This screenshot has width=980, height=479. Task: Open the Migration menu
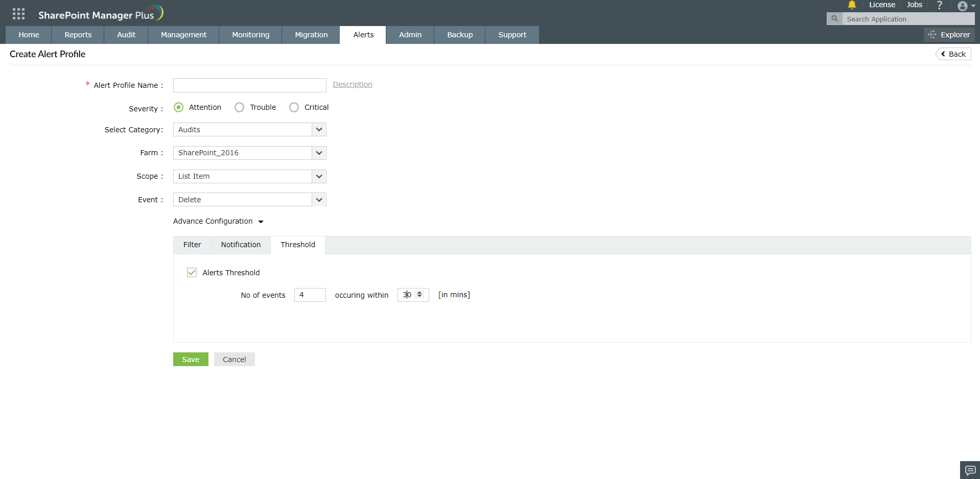(311, 35)
